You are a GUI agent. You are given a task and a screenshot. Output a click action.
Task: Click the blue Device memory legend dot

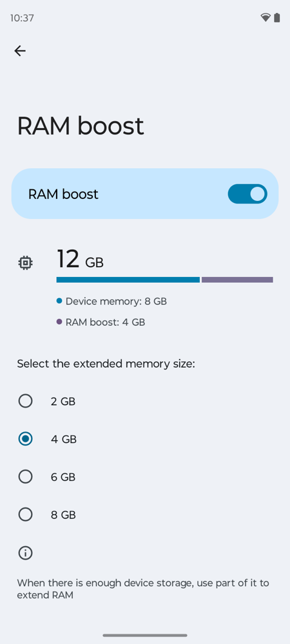coord(59,301)
